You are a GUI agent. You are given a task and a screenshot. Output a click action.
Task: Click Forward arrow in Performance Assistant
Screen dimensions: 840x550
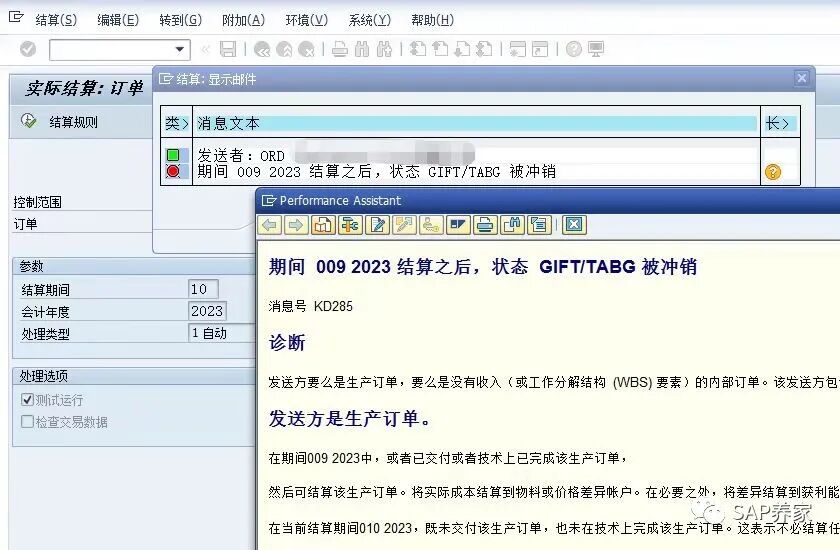pyautogui.click(x=295, y=225)
